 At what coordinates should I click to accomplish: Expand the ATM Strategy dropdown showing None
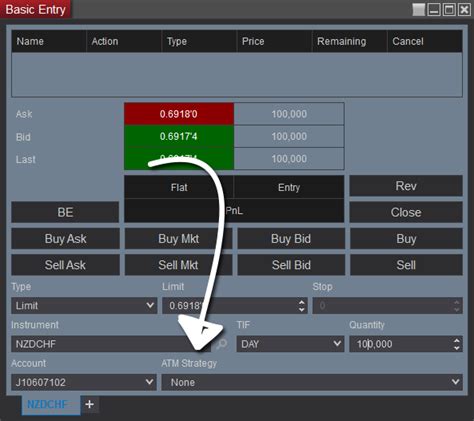(312, 382)
